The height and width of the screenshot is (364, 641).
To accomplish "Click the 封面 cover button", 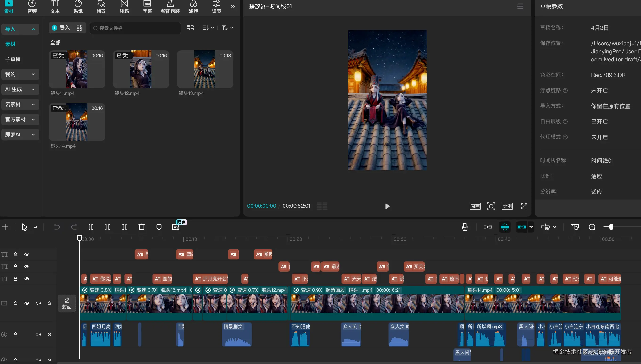I will [x=67, y=303].
